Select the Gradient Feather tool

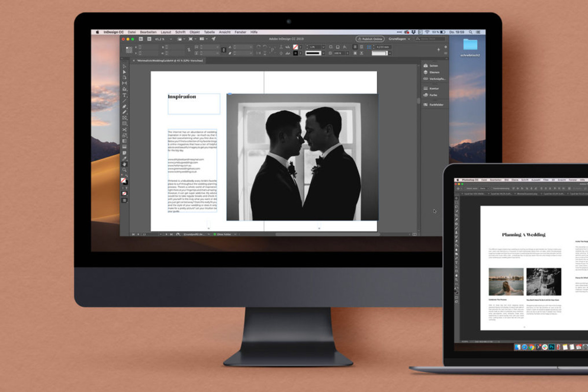pos(124,147)
